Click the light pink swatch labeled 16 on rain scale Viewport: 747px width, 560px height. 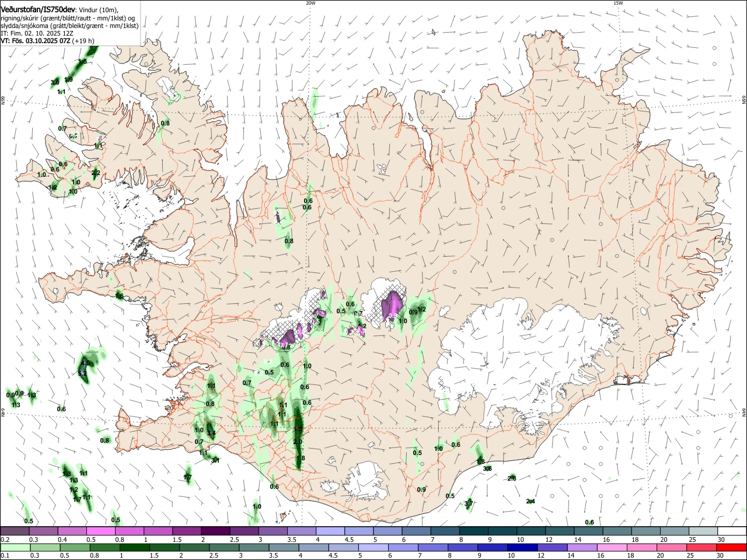(x=613, y=547)
